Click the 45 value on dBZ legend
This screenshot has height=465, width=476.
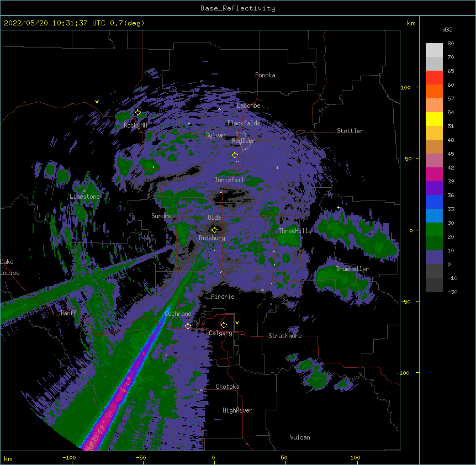point(451,154)
